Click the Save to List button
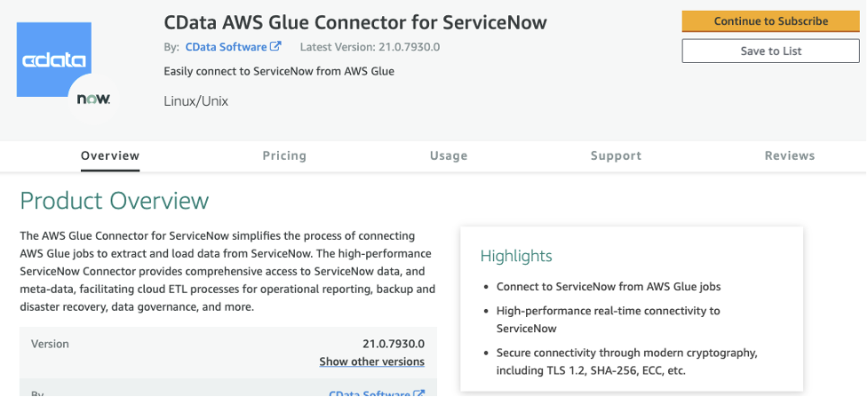The width and height of the screenshot is (868, 397). click(x=770, y=51)
